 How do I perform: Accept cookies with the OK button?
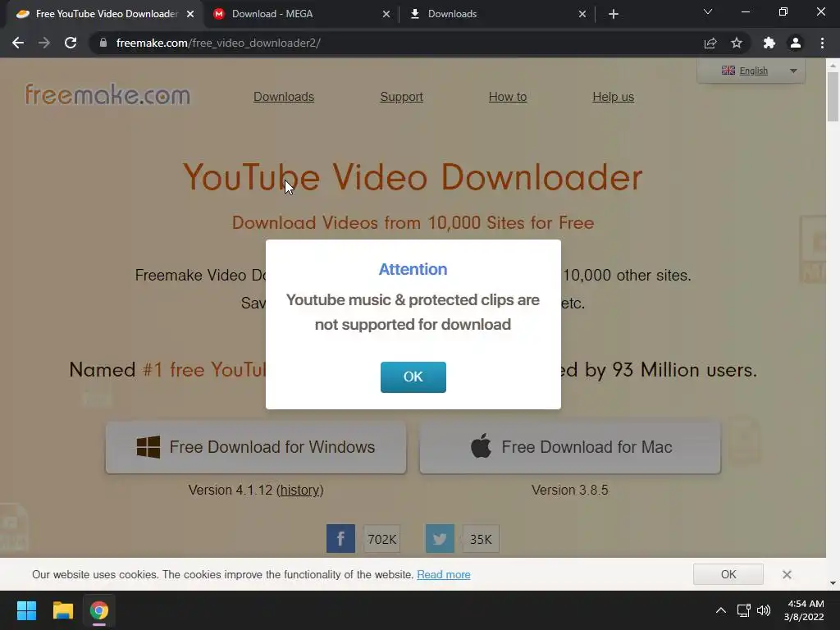[x=728, y=574]
